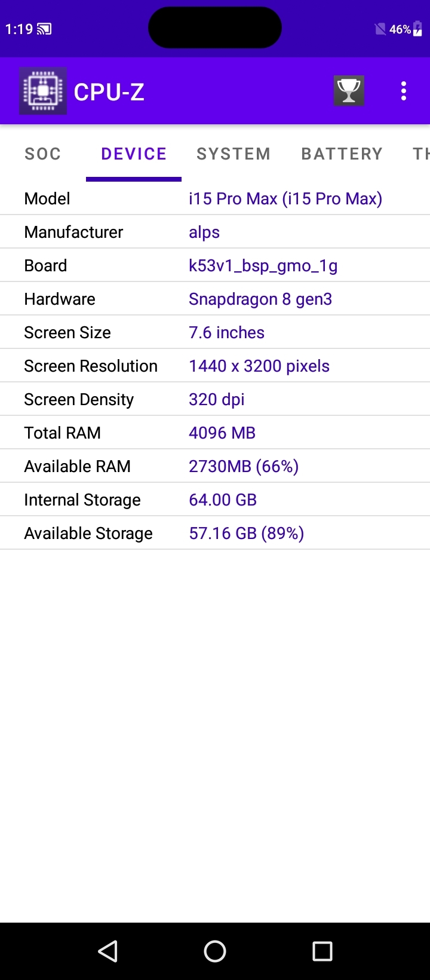Switch to the BATTERY tab

point(342,154)
